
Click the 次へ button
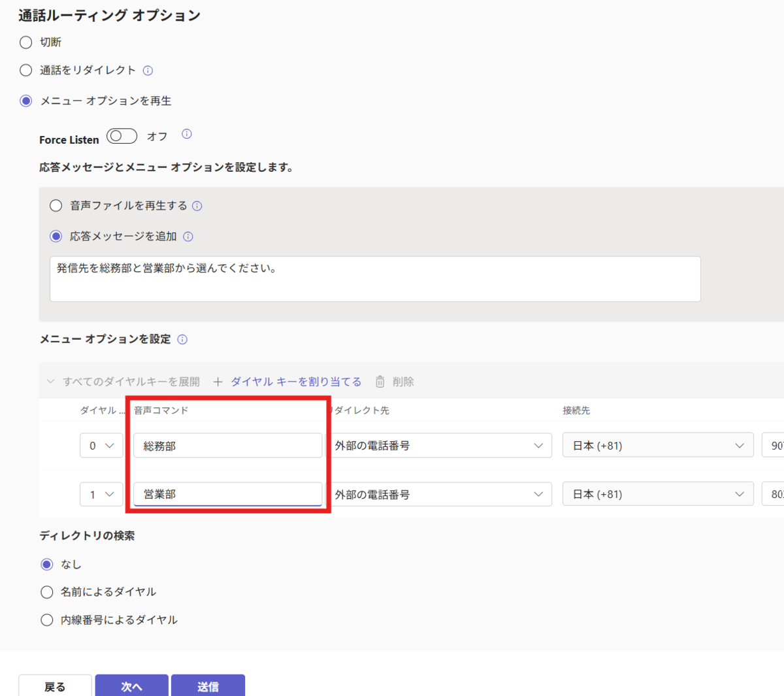132,686
